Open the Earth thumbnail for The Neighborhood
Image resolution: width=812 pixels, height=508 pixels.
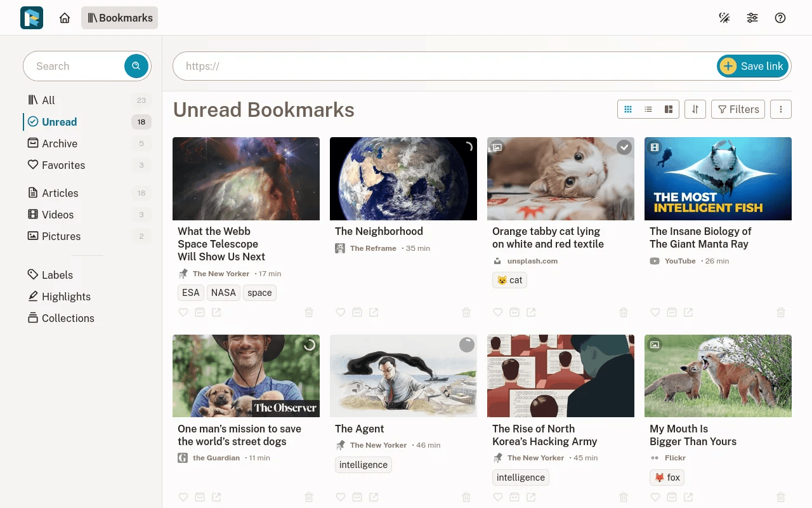click(403, 178)
